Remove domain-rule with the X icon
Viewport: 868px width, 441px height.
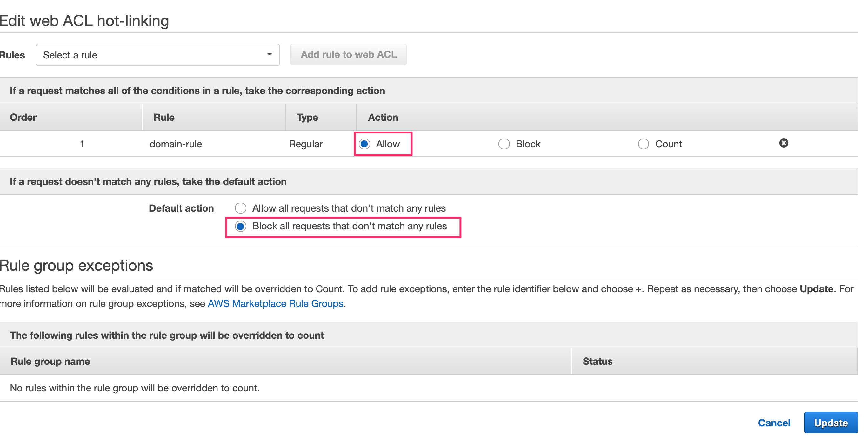(x=784, y=143)
